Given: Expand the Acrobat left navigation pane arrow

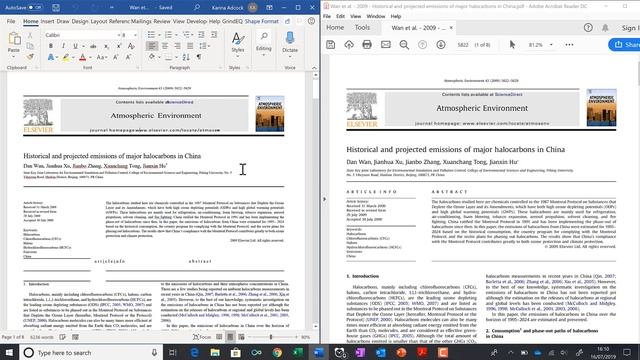Looking at the screenshot, I should click(x=324, y=199).
